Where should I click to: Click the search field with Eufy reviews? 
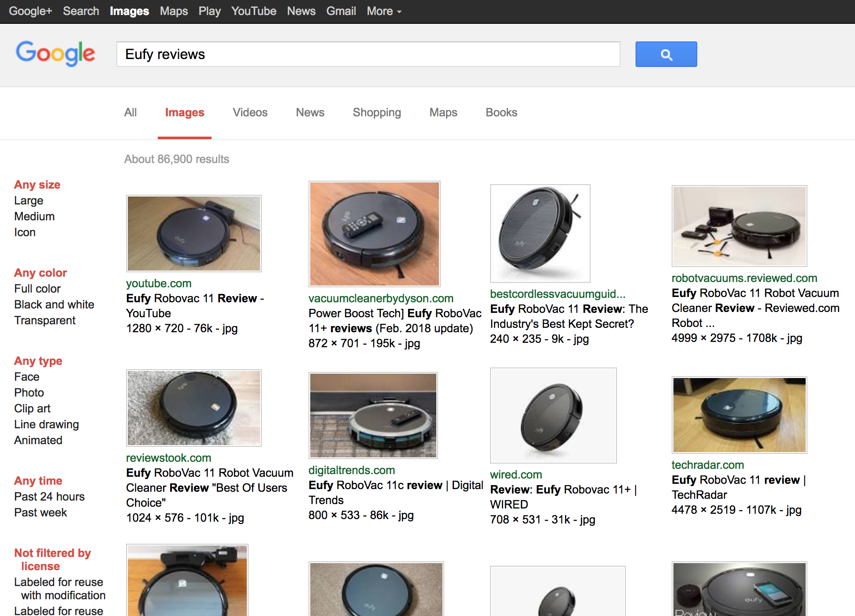pos(368,54)
